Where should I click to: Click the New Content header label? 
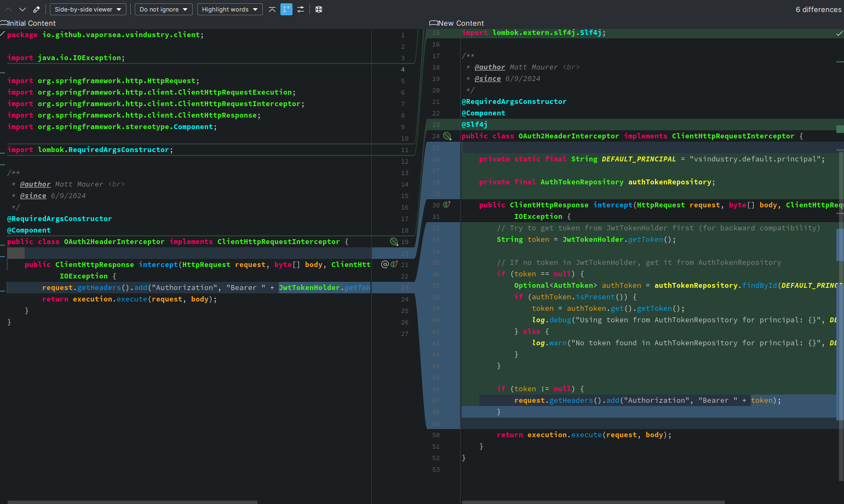click(461, 23)
